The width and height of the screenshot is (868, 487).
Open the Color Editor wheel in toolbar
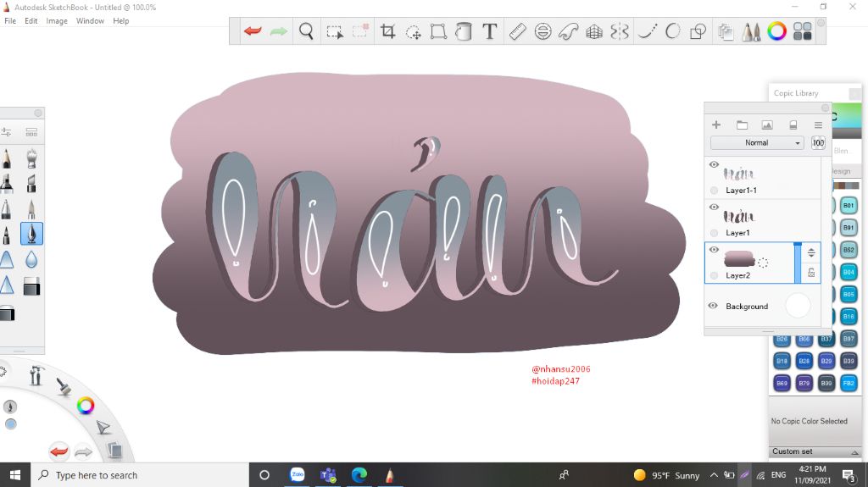coord(776,31)
